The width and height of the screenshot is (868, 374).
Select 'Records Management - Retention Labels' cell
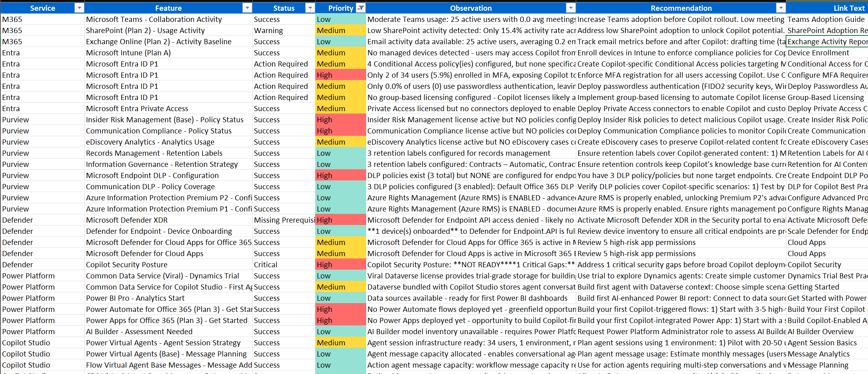tap(168, 153)
